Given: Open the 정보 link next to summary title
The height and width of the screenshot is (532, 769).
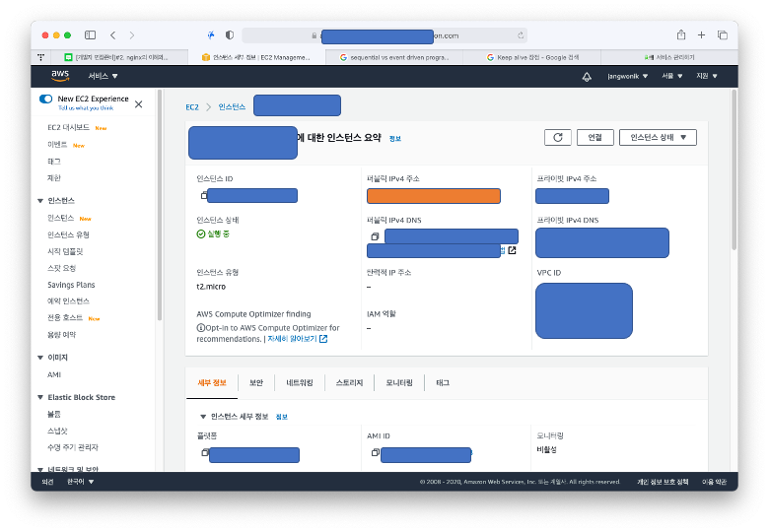Looking at the screenshot, I should pyautogui.click(x=395, y=139).
